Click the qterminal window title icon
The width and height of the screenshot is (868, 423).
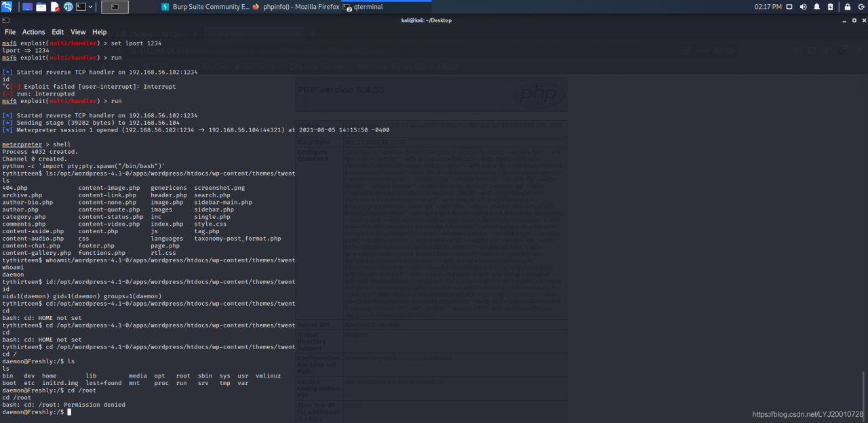click(x=5, y=20)
